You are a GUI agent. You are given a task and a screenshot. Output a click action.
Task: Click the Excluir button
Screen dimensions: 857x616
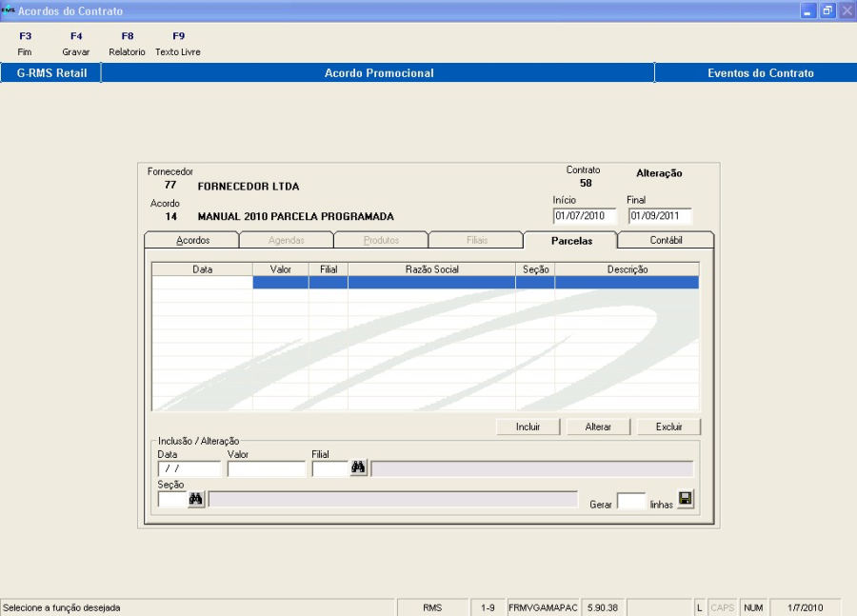point(669,427)
